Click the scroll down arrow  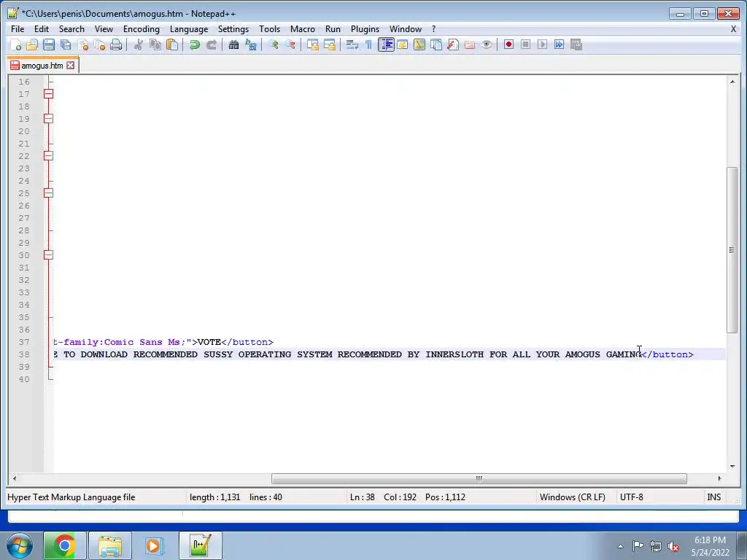click(x=732, y=467)
